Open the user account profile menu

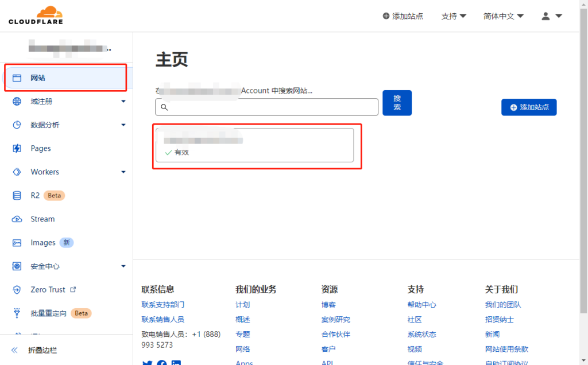click(551, 16)
